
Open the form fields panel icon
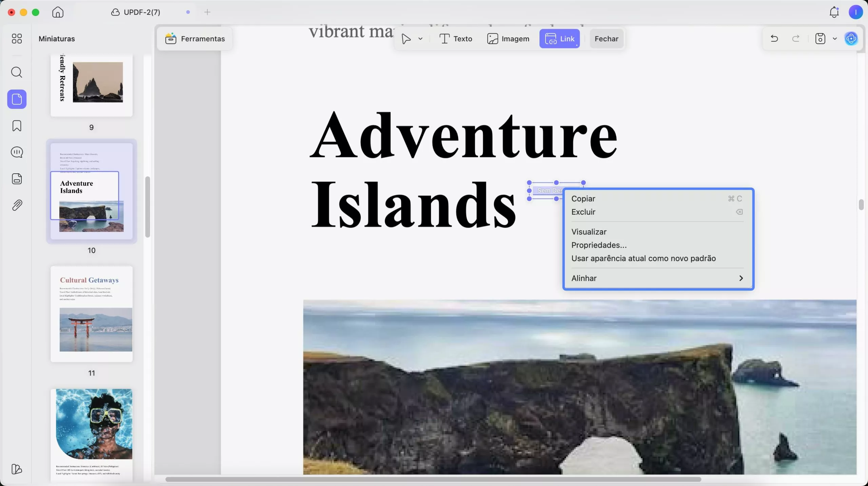pos(17,179)
